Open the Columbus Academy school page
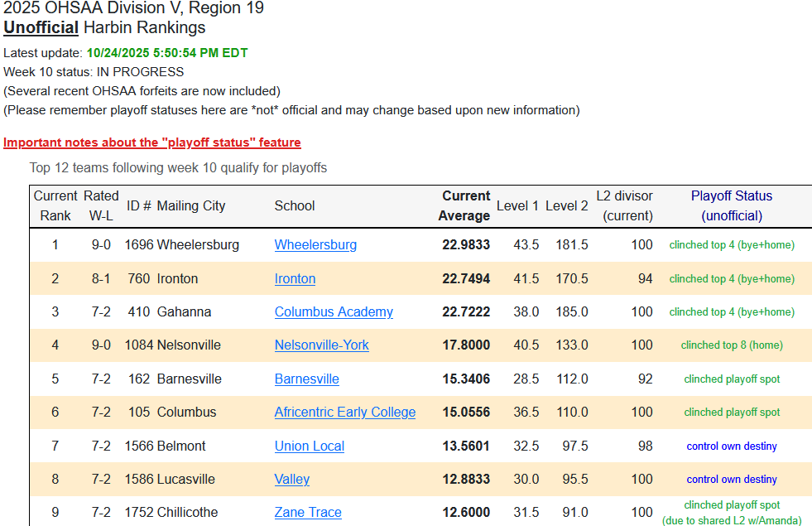Screen dimensions: 812x526 (334, 311)
